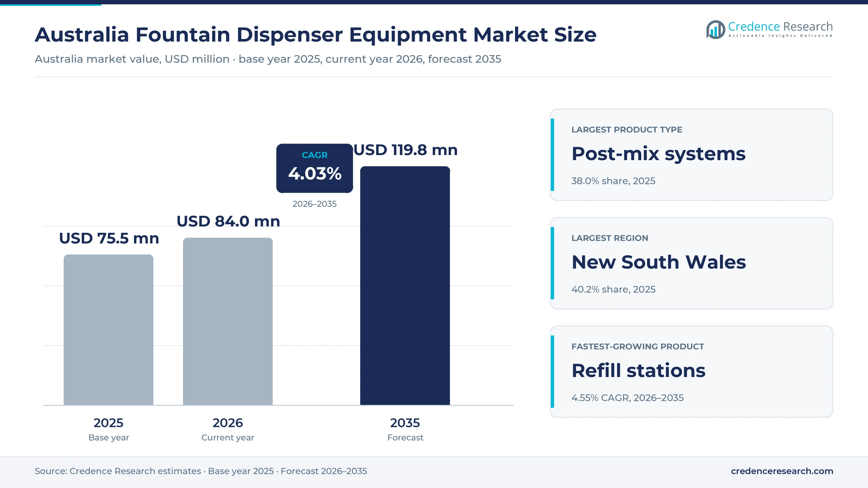The width and height of the screenshot is (868, 488).
Task: Click the 'Base year' axis caption
Action: 109,438
